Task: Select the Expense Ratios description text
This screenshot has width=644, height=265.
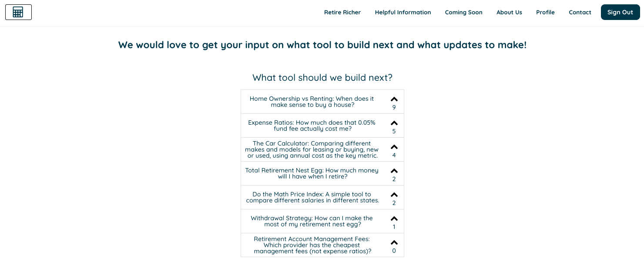Action: 312,126
